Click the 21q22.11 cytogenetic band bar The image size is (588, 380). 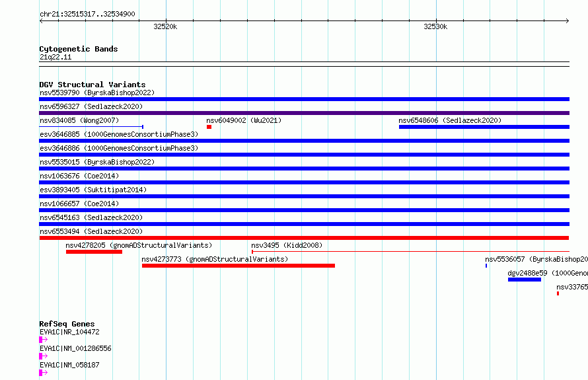(304, 64)
